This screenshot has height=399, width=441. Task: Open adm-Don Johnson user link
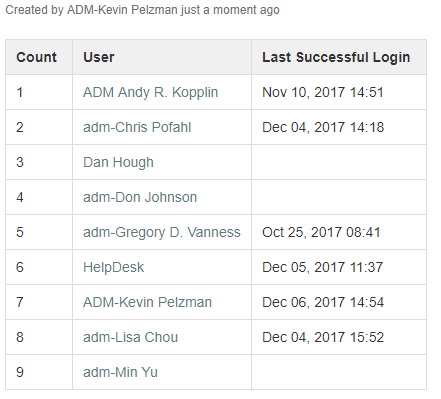(140, 197)
